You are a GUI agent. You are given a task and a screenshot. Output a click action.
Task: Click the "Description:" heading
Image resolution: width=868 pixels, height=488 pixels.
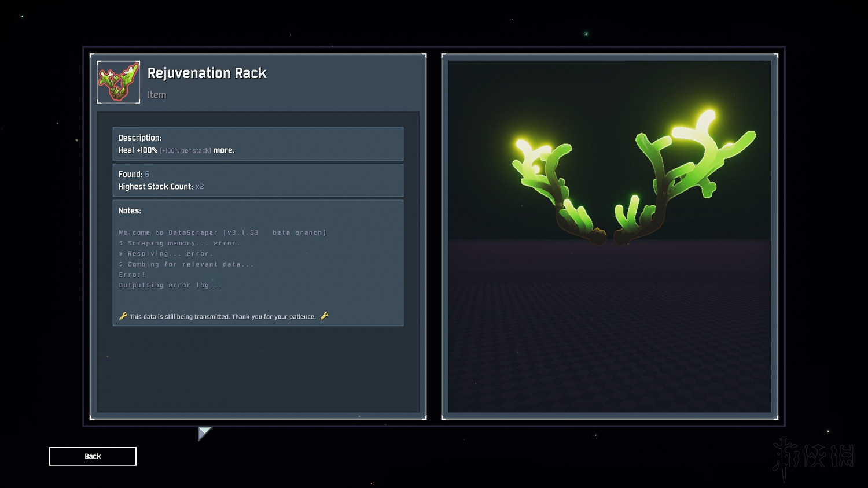click(140, 138)
